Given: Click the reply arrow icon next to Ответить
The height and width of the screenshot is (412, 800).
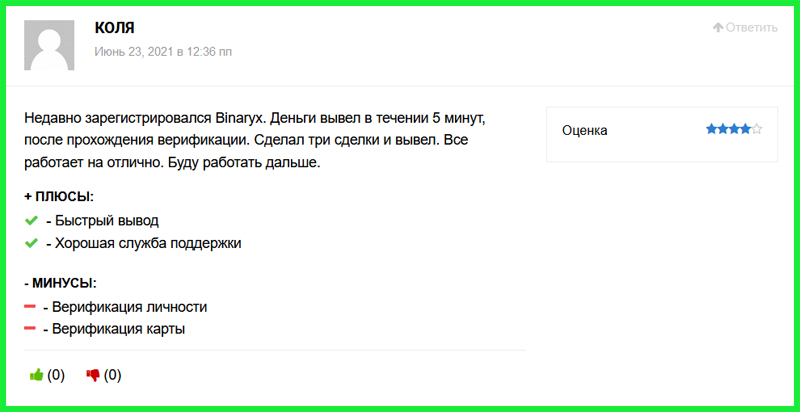Looking at the screenshot, I should 717,28.
